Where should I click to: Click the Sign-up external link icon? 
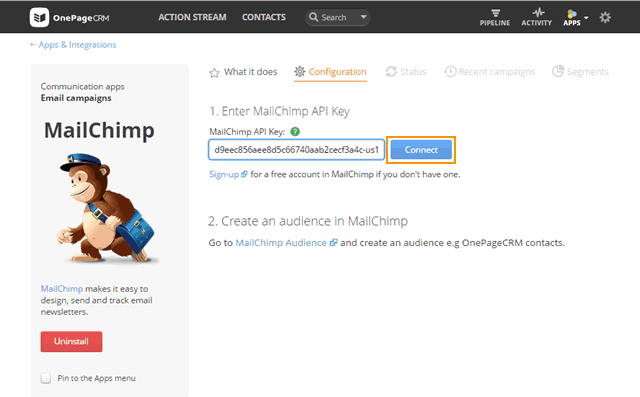coord(244,174)
